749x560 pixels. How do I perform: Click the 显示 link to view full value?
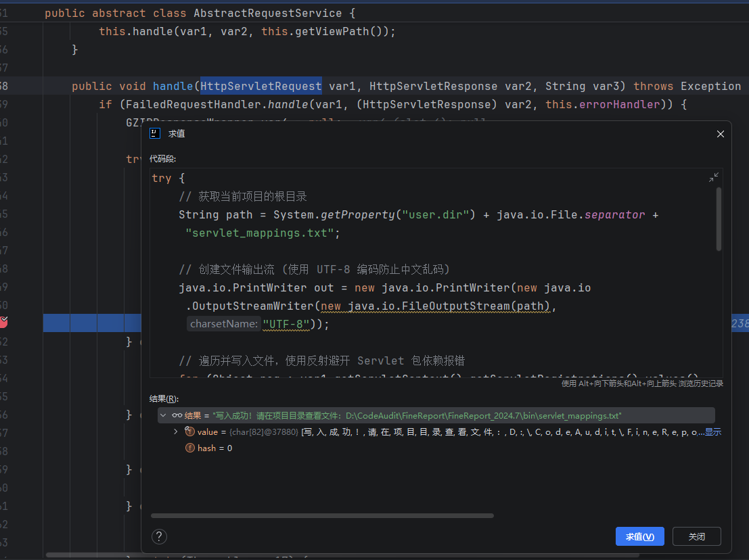(x=713, y=431)
